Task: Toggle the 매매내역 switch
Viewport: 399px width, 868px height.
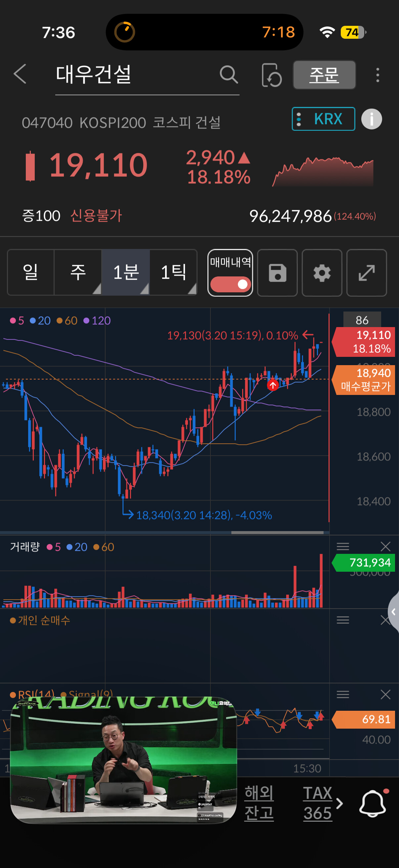Action: point(230,284)
